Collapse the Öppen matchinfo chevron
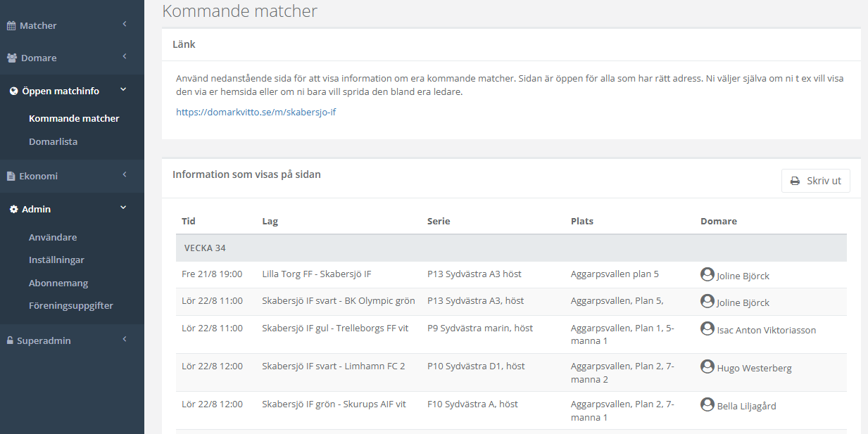 (123, 89)
